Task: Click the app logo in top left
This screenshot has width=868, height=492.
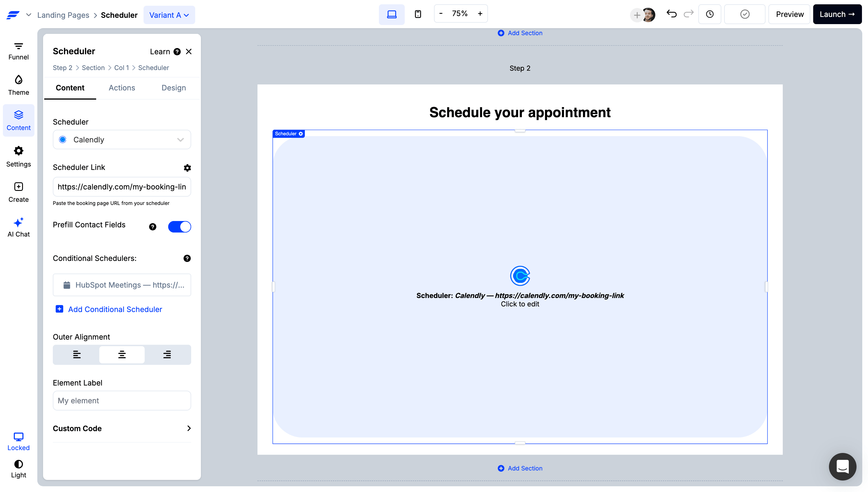Action: 13,15
